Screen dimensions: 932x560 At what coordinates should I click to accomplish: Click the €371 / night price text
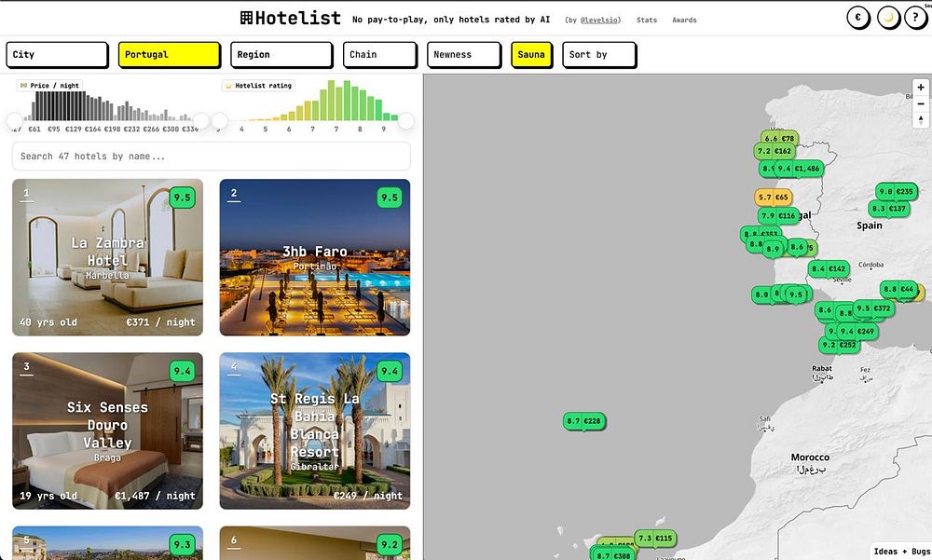[x=160, y=322]
